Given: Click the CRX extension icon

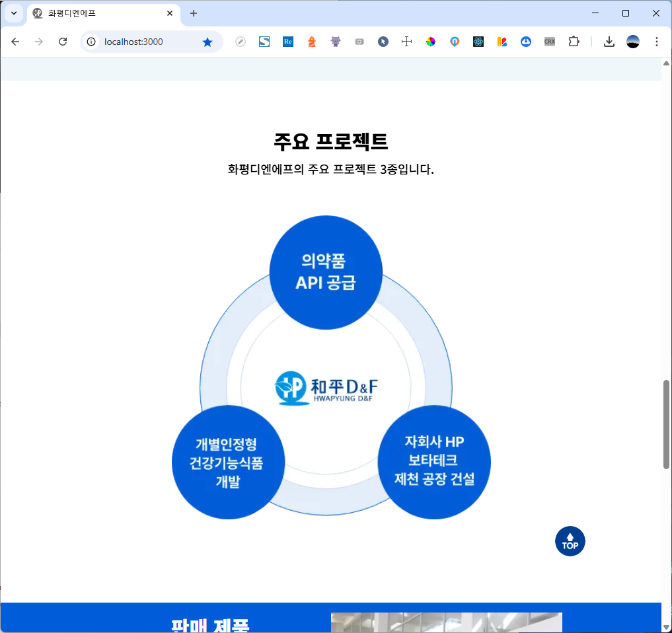Looking at the screenshot, I should [550, 42].
